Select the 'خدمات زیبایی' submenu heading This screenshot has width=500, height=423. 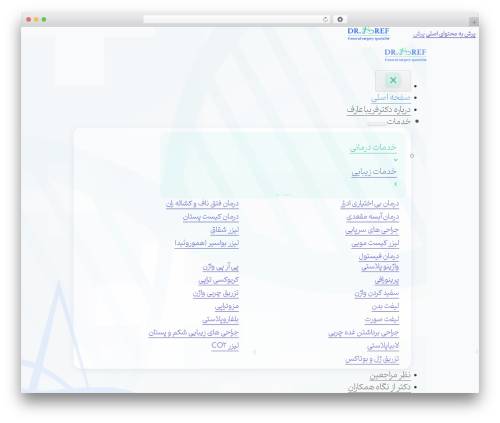pos(374,171)
